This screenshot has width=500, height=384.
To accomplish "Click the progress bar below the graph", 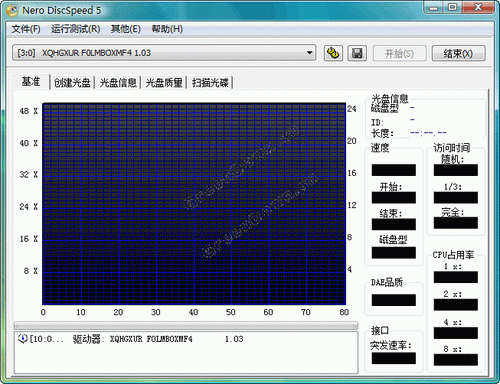I will pyautogui.click(x=186, y=325).
